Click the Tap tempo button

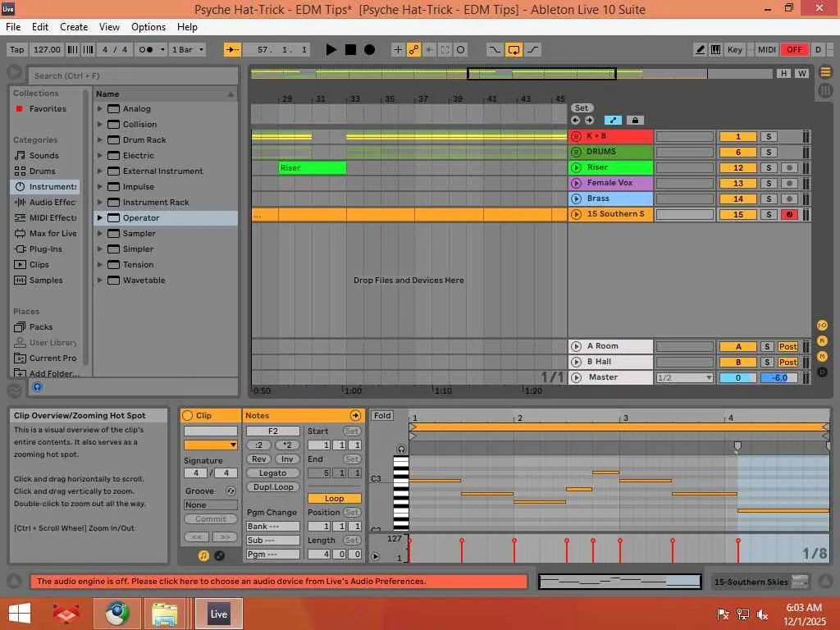[x=16, y=50]
